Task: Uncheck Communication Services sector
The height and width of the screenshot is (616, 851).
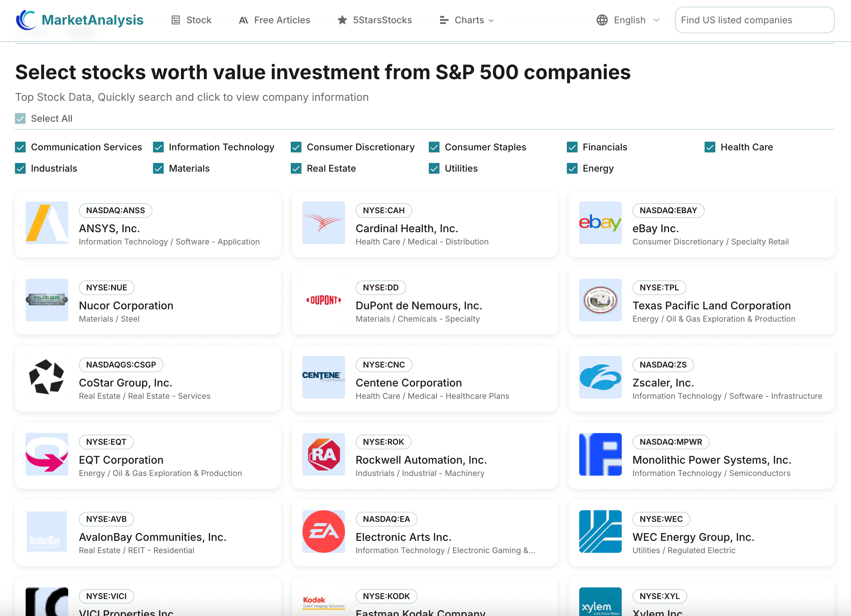Action: (20, 147)
